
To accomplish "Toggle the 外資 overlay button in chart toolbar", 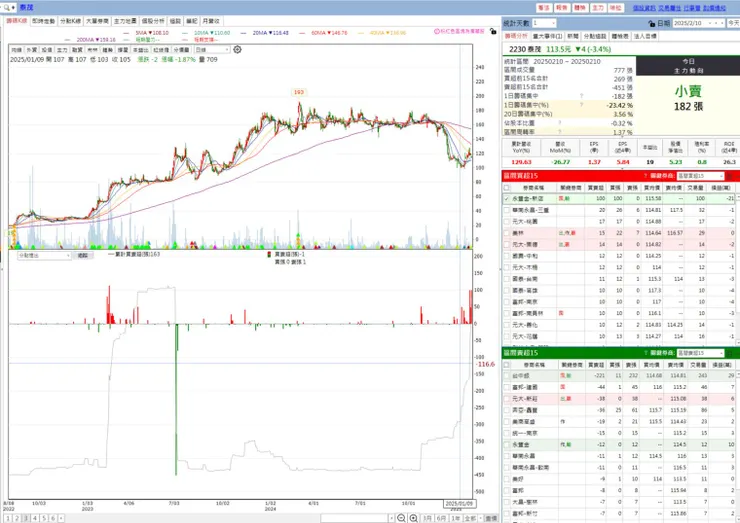I will pyautogui.click(x=32, y=50).
